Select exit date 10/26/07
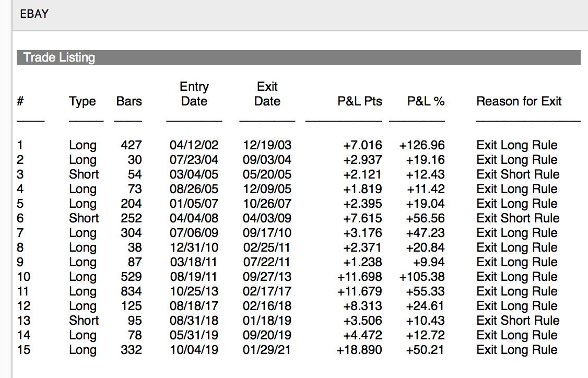This screenshot has width=588, height=378. coord(267,204)
